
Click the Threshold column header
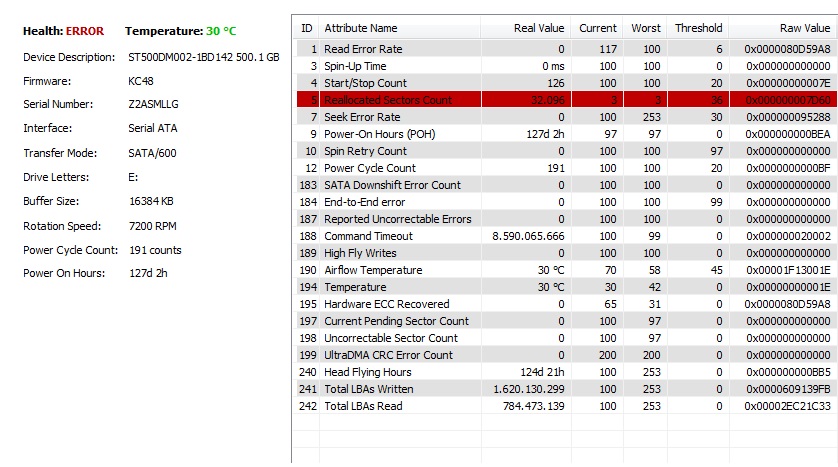pyautogui.click(x=698, y=28)
